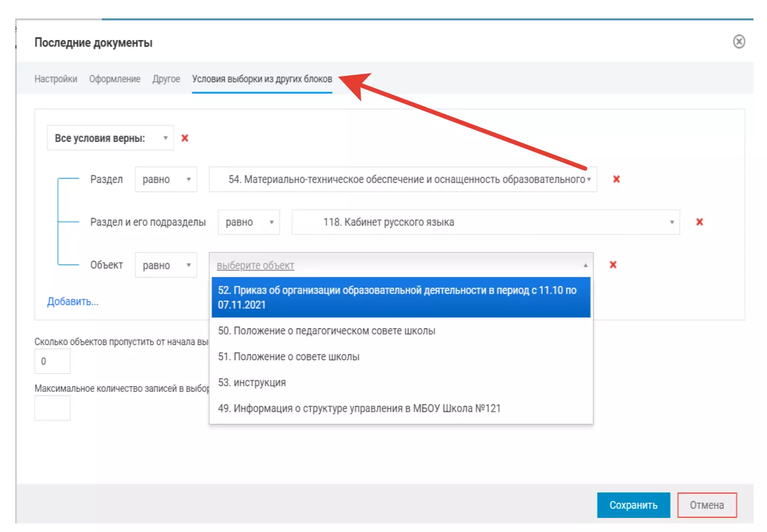Expand the Все условия верны dropdown
The image size is (767, 532).
click(x=110, y=138)
